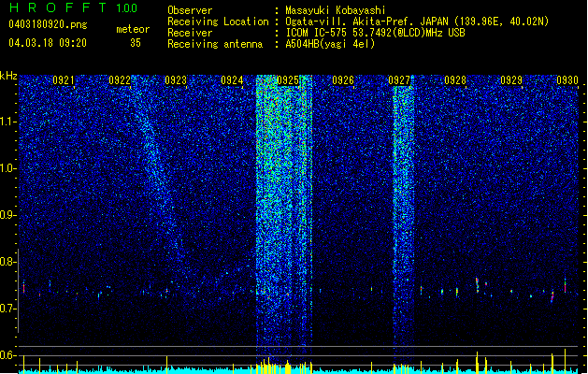Click the kHz axis unit label
The image size is (588, 374).
click(x=8, y=76)
